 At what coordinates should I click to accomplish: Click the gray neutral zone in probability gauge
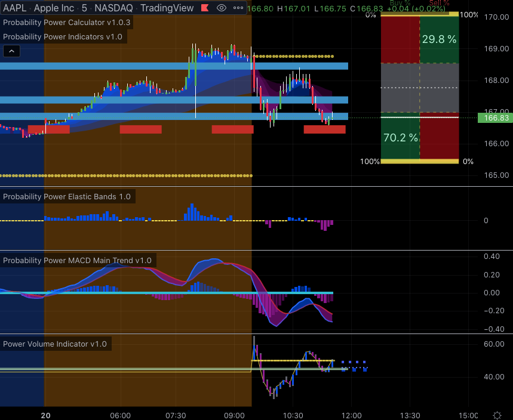419,87
